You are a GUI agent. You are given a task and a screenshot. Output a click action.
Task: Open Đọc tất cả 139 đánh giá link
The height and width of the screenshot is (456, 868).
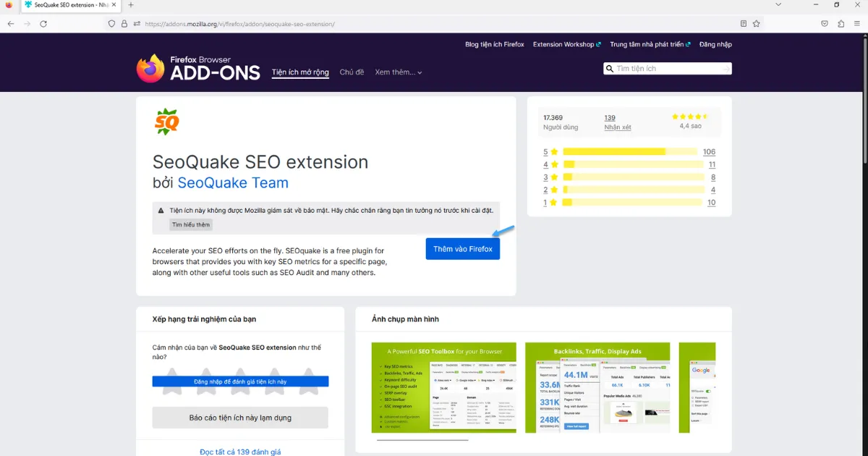click(240, 452)
